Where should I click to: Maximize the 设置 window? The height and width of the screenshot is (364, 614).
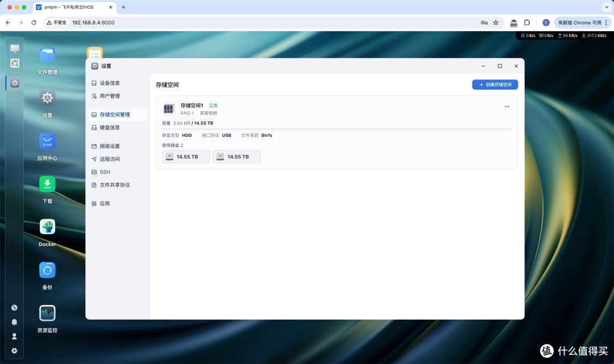click(x=500, y=66)
